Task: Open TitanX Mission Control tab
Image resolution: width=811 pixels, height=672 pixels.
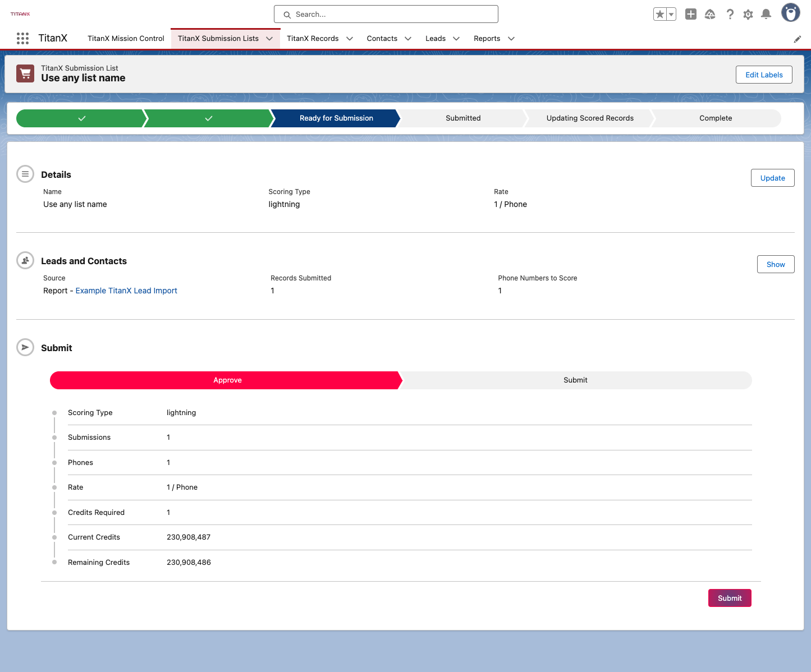Action: pos(126,39)
